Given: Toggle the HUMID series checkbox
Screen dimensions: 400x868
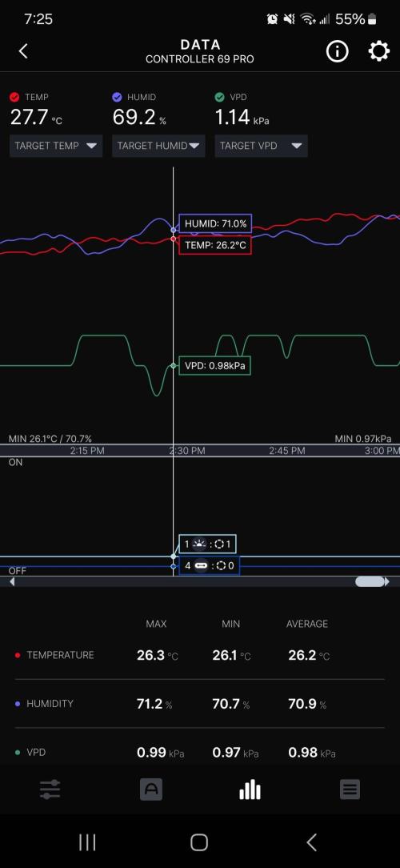Looking at the screenshot, I should (117, 98).
